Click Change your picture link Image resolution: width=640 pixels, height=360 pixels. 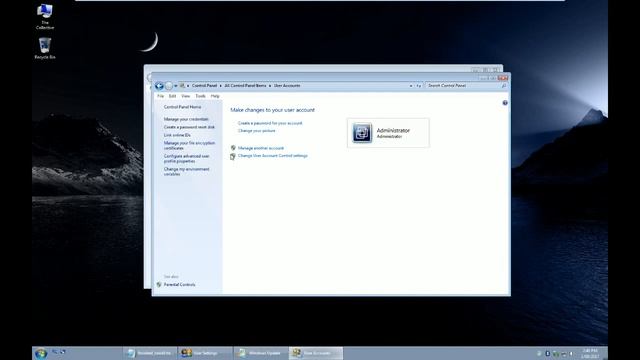pyautogui.click(x=256, y=131)
